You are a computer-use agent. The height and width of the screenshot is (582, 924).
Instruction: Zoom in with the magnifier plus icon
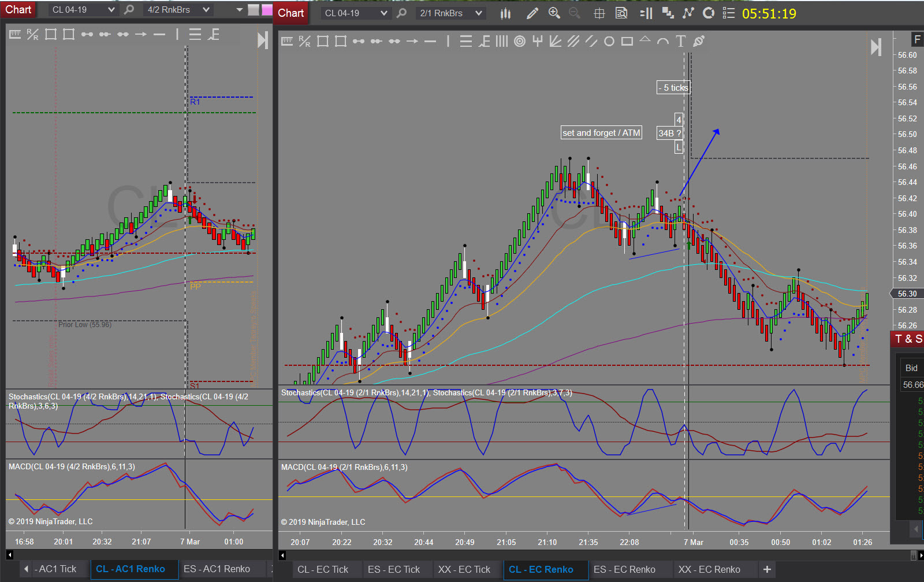(x=554, y=13)
